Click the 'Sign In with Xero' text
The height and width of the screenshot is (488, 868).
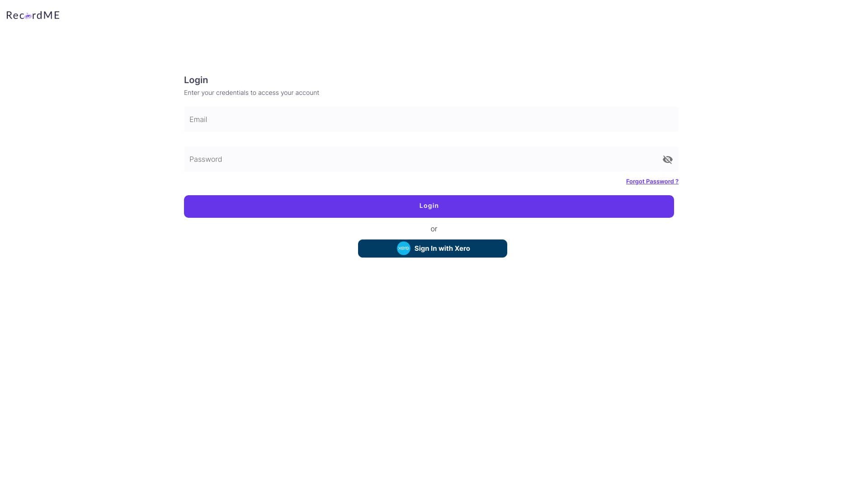click(x=442, y=249)
